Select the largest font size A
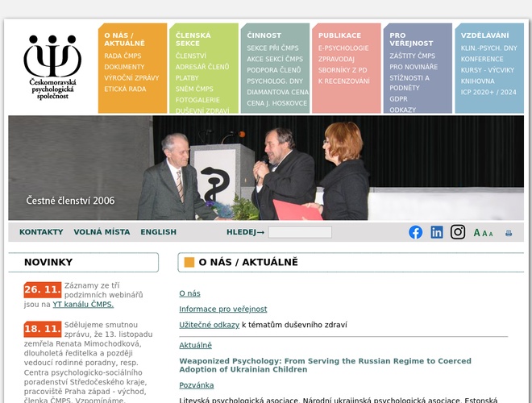 point(476,233)
